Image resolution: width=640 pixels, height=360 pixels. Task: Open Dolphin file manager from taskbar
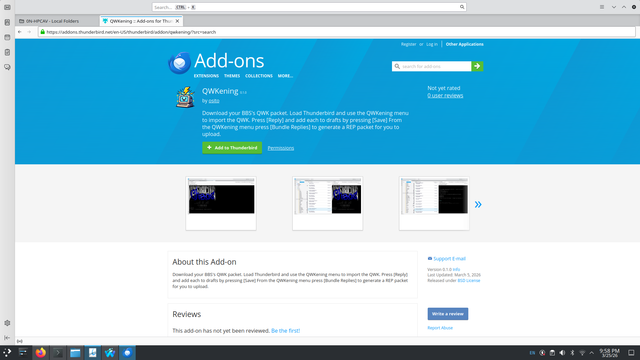click(x=75, y=353)
